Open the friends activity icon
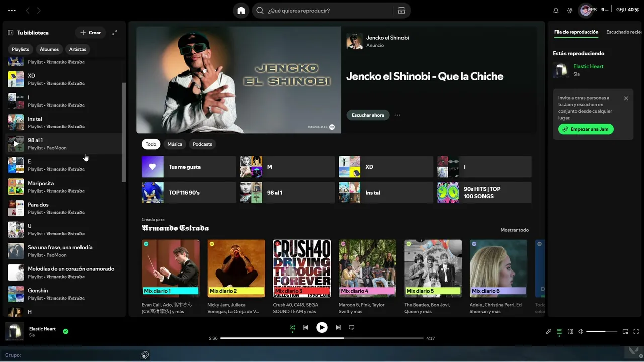Screen dimensions: 644x362 point(570,11)
